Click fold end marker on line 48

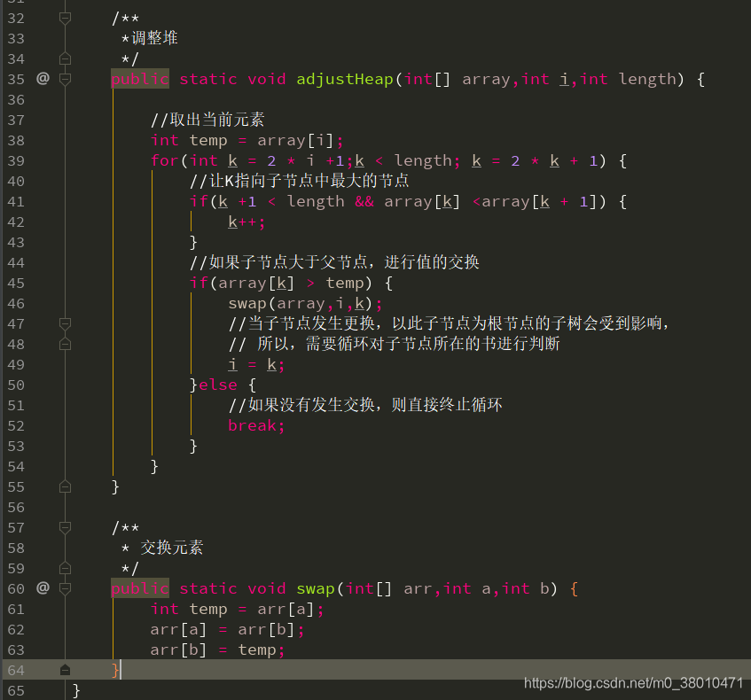[x=65, y=345]
